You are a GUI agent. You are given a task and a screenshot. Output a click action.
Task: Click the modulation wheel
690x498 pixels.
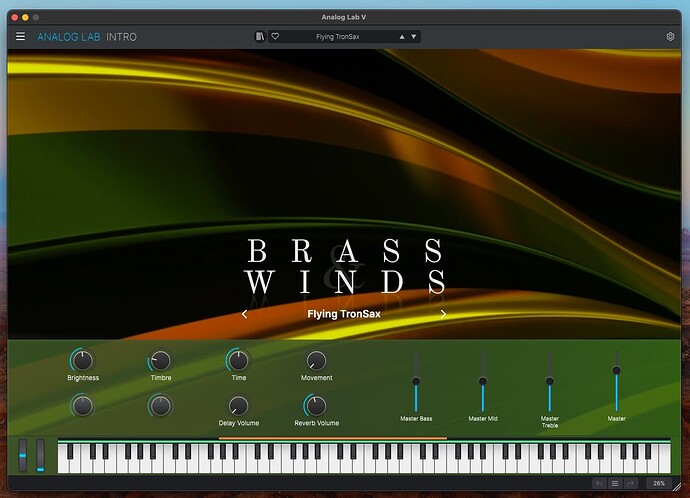(40, 455)
